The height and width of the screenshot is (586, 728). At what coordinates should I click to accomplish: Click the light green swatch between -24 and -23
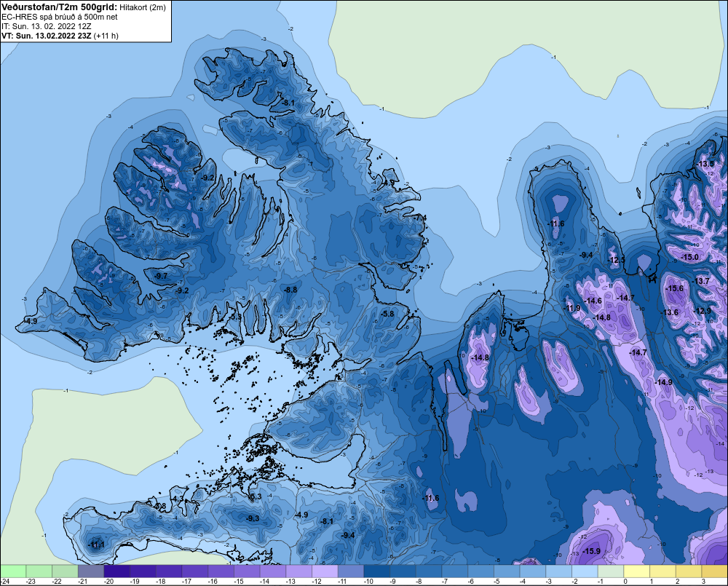point(13,571)
